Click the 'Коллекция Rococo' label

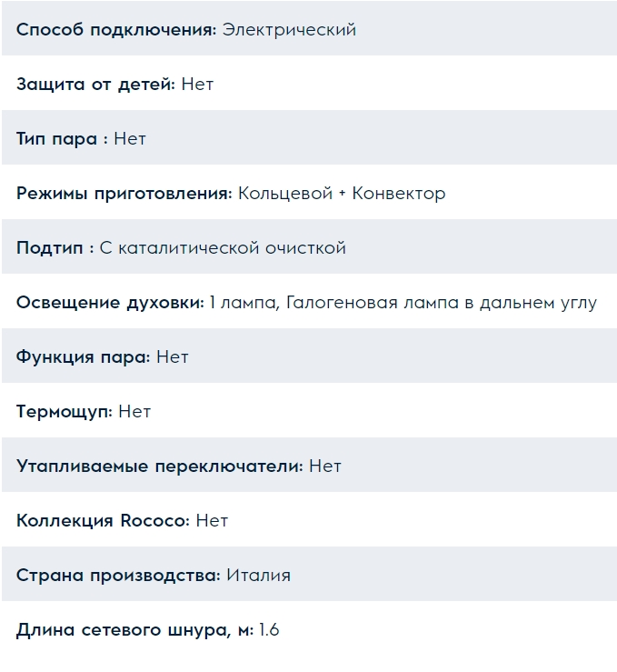pos(103,521)
